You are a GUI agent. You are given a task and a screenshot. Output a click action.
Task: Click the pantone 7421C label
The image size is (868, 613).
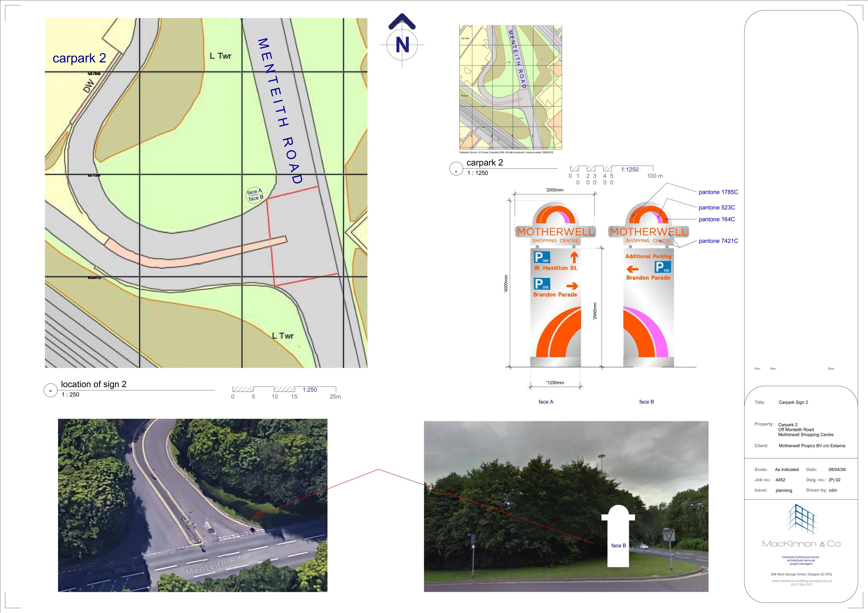coord(718,241)
